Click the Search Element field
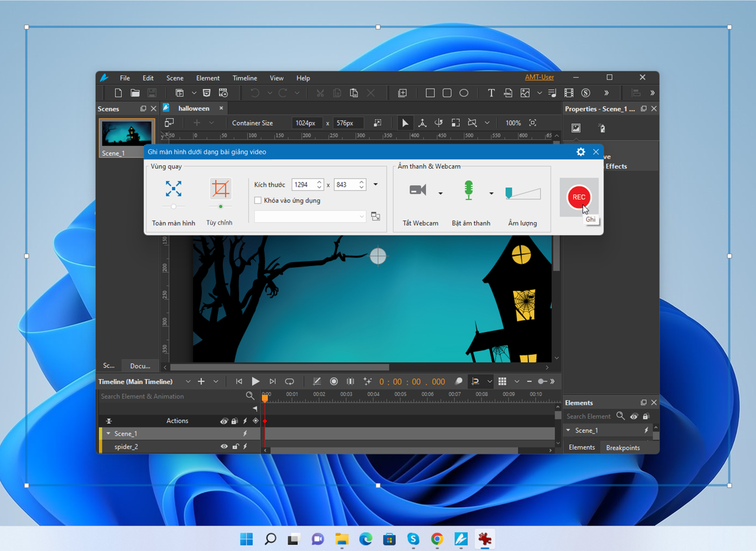The height and width of the screenshot is (551, 756). tap(589, 416)
